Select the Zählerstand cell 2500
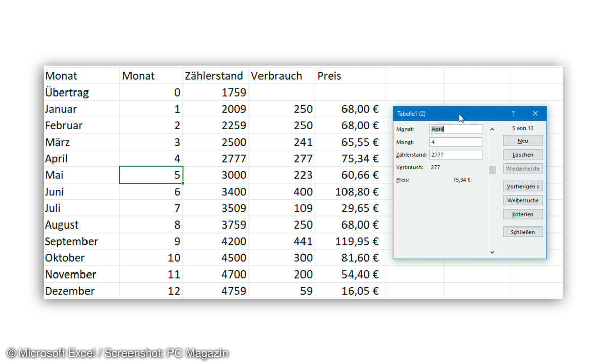This screenshot has height=364, width=607. click(x=216, y=142)
